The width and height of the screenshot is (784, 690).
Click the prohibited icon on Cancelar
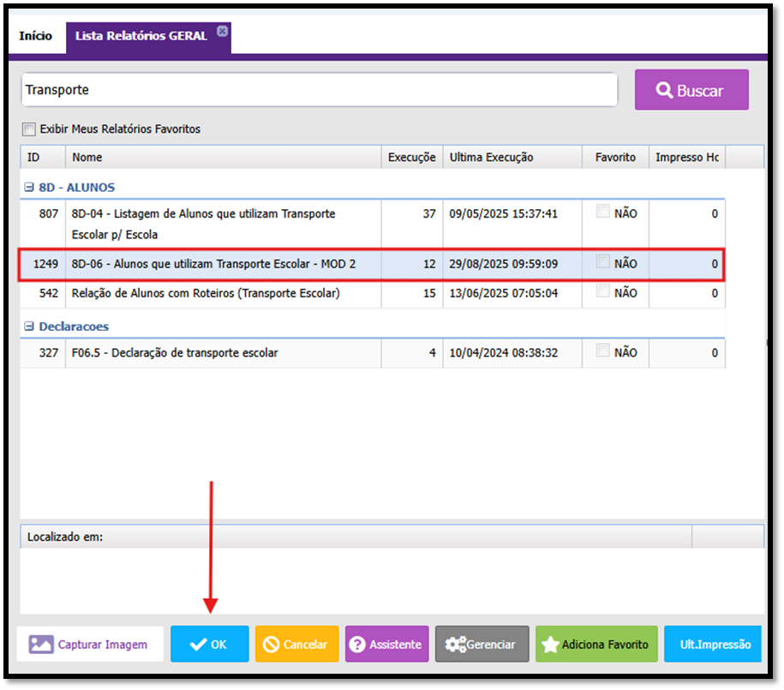tap(272, 645)
